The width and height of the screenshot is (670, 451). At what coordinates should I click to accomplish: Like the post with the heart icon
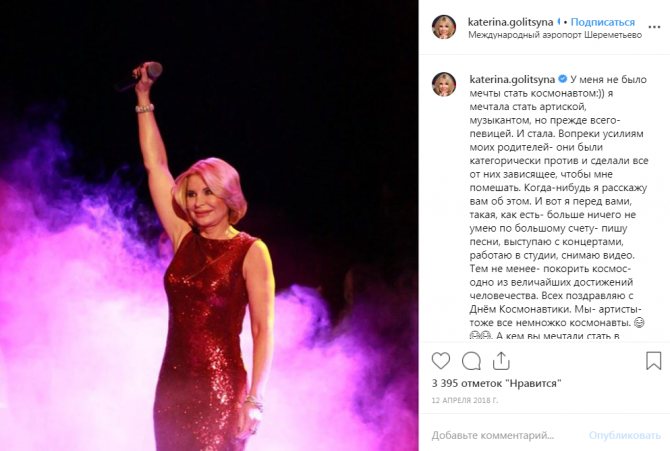[441, 361]
